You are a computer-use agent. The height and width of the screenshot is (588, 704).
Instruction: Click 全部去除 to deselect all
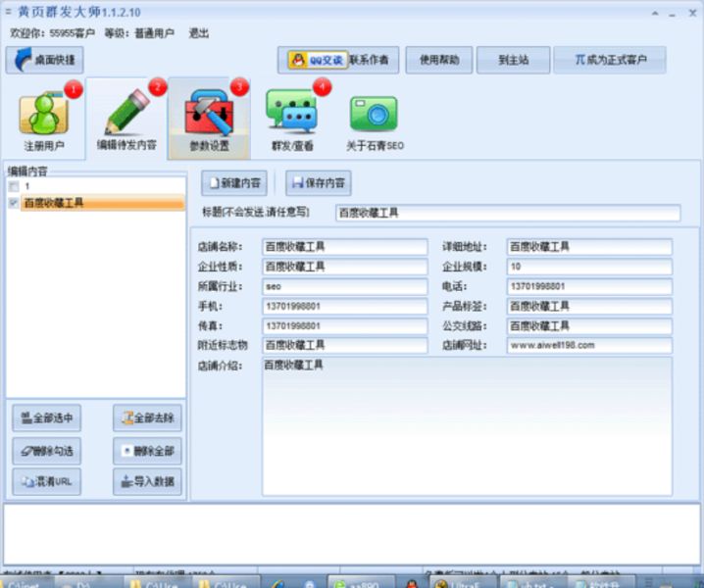point(147,418)
